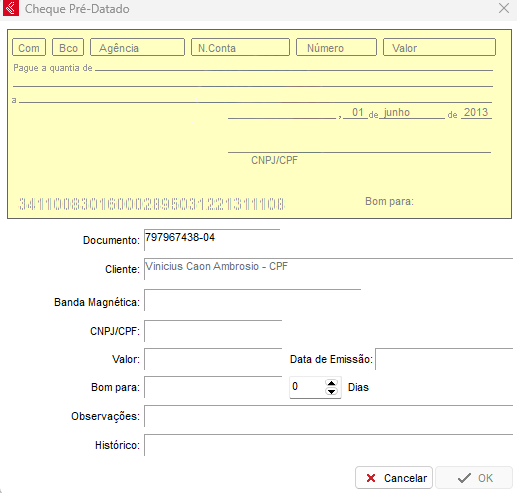The image size is (517, 493).
Task: Click the Valor input below CNPJ/CPF
Action: click(213, 359)
